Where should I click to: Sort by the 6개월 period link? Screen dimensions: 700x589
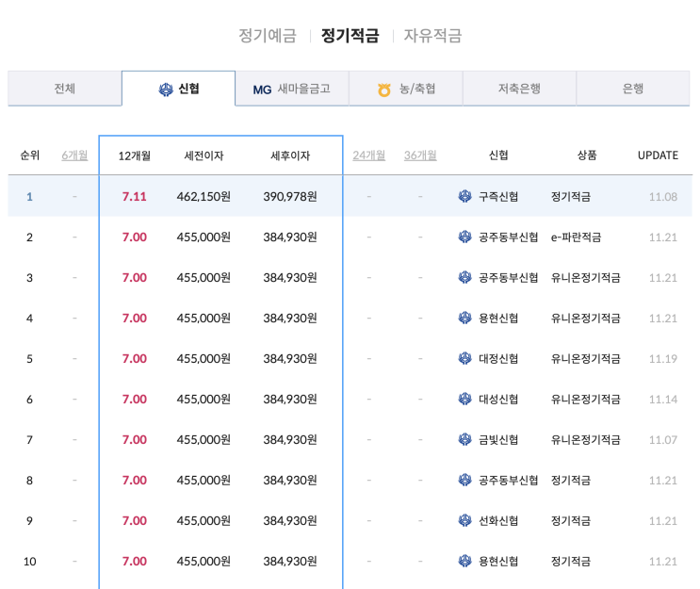(x=74, y=155)
